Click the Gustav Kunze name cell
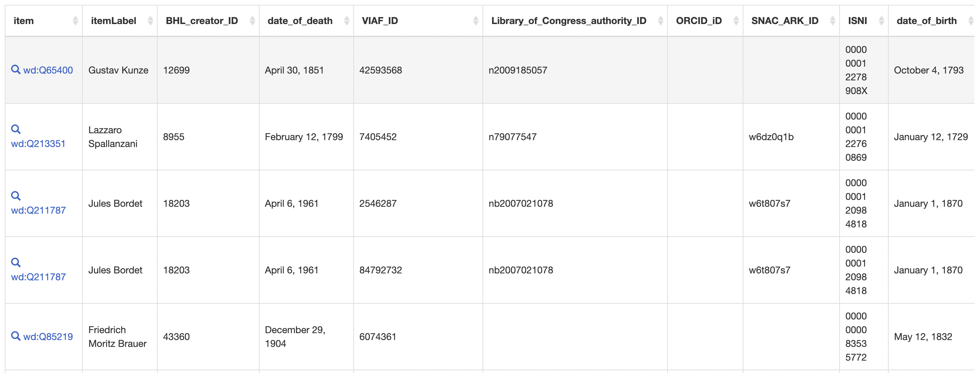The image size is (980, 373). [118, 70]
